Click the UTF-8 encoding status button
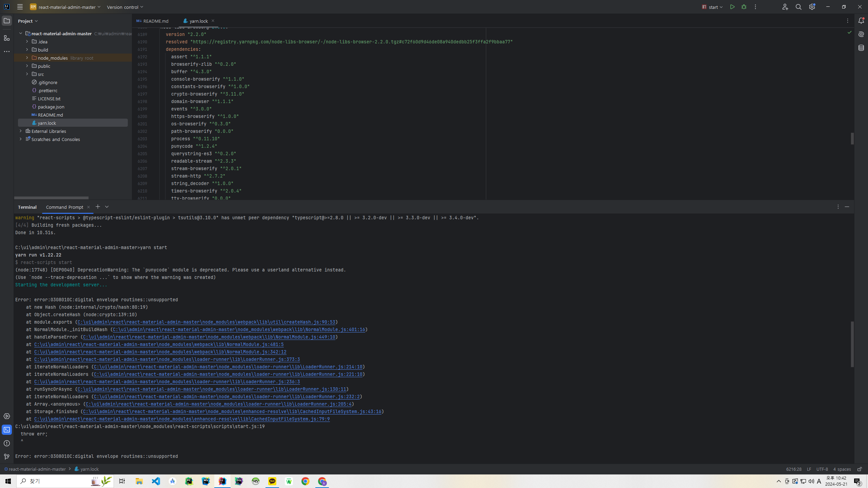The width and height of the screenshot is (868, 488). (822, 469)
